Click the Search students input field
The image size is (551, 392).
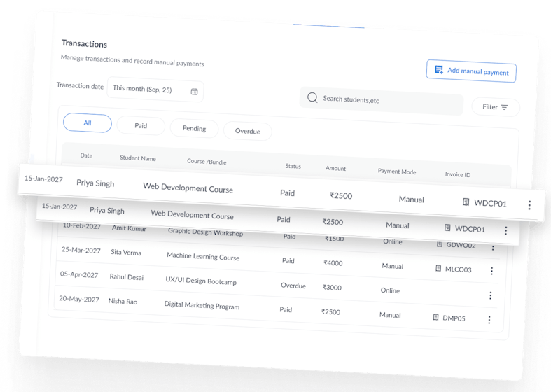(x=382, y=101)
